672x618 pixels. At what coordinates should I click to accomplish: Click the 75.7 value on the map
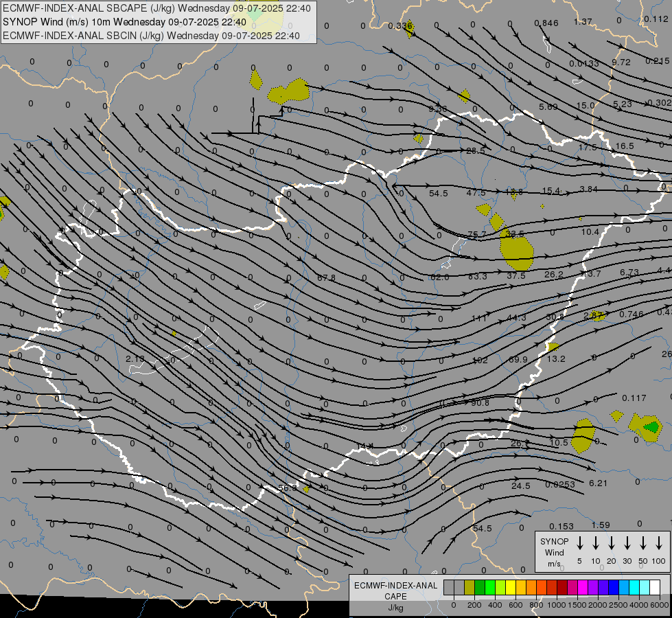coord(476,234)
